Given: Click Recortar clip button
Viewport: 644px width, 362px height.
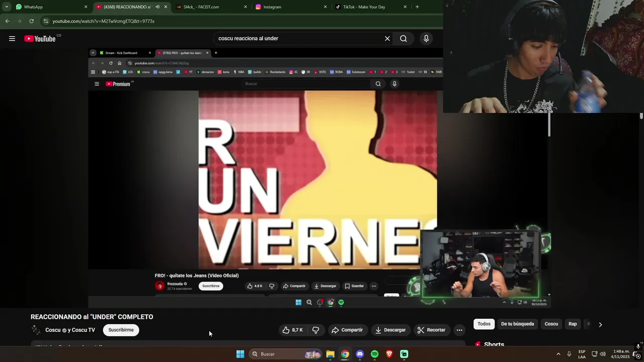Looking at the screenshot, I should tap(431, 330).
